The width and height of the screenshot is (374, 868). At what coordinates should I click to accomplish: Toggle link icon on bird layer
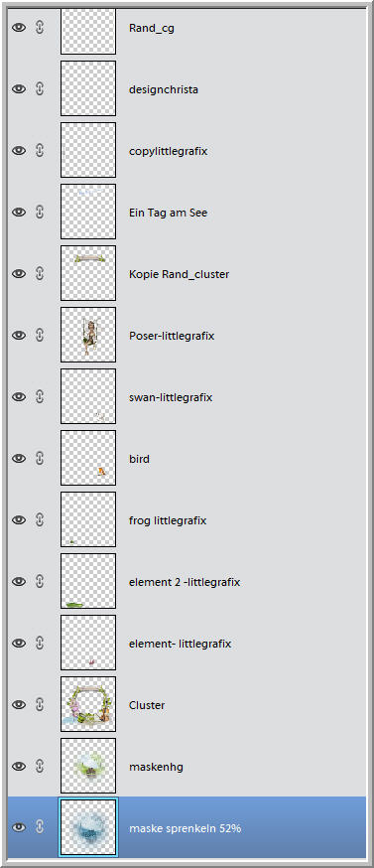40,458
